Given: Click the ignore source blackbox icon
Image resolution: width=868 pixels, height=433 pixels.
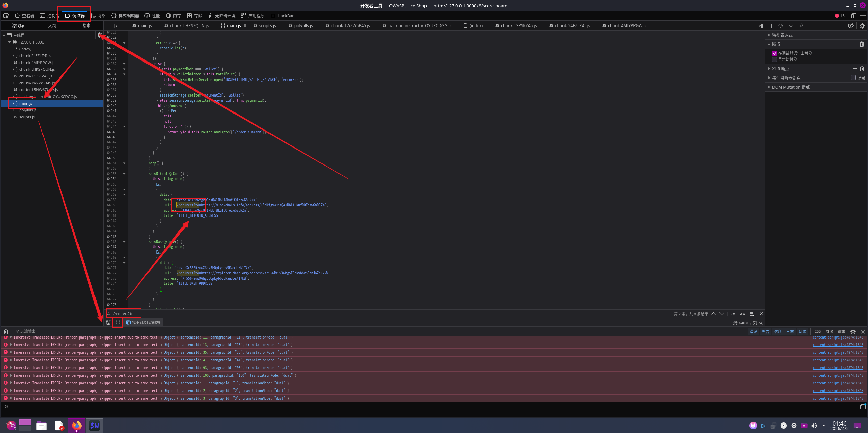Looking at the screenshot, I should pos(108,322).
